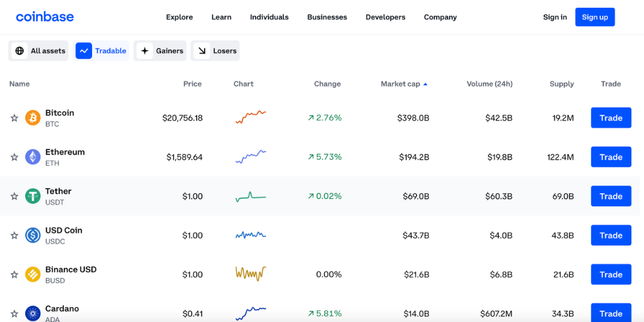Toggle the favorite star for Ethereum
644x322 pixels.
click(14, 157)
